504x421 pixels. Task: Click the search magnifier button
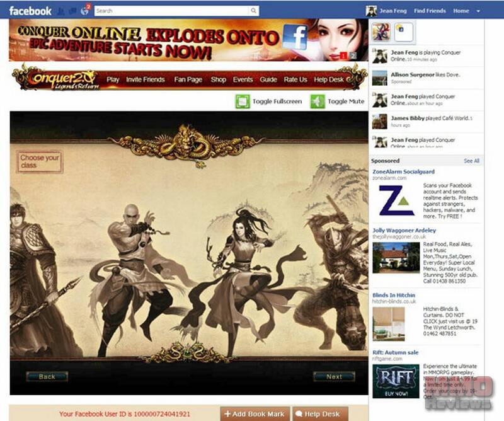(x=254, y=11)
